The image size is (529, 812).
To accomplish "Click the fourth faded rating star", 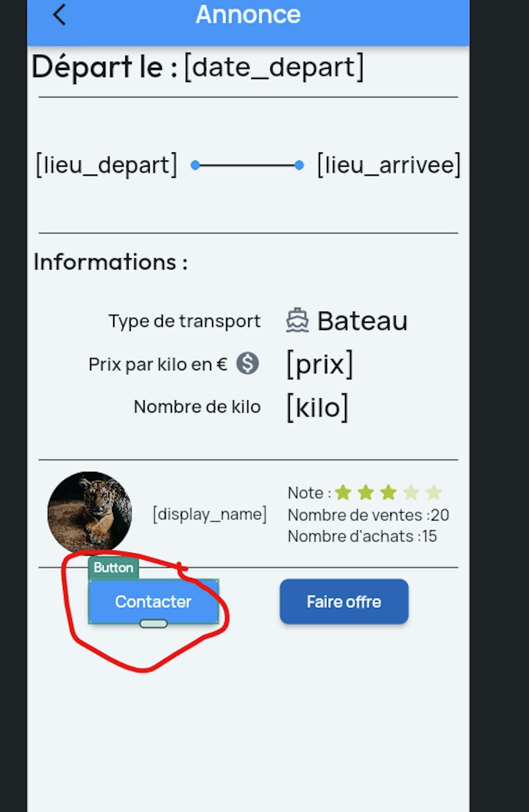I will tap(411, 492).
